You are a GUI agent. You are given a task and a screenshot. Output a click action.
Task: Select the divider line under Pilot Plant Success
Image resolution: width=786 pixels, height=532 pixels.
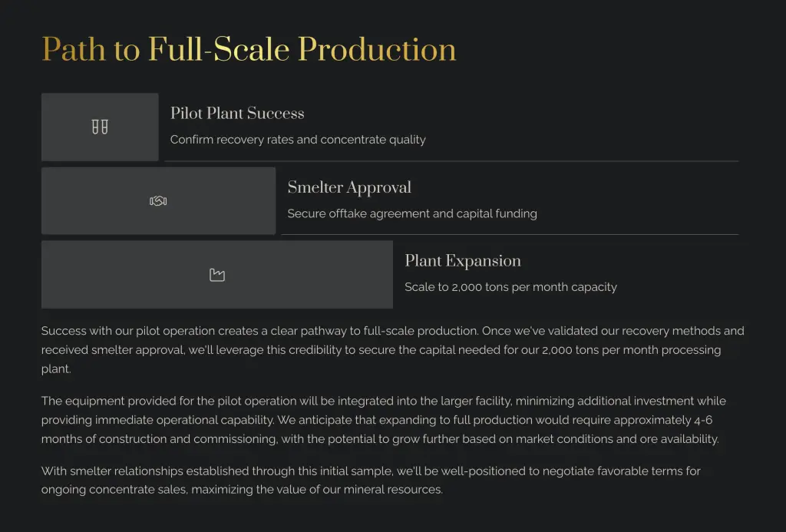tap(451, 161)
